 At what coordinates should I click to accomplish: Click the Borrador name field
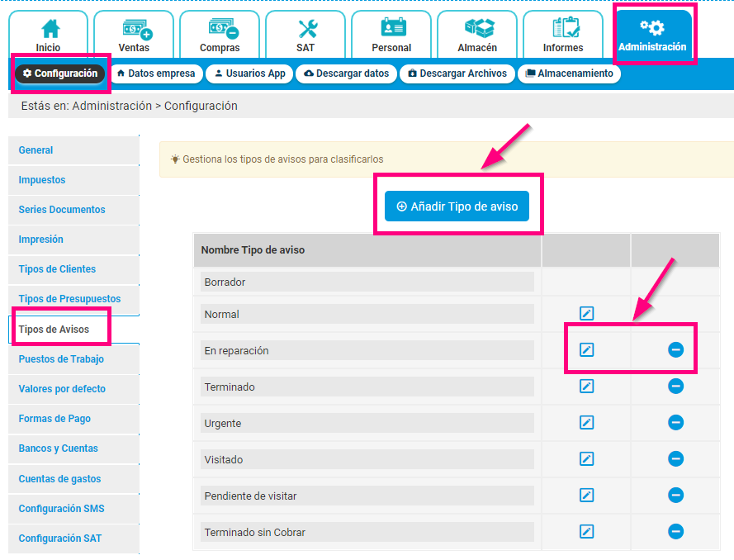(x=367, y=282)
